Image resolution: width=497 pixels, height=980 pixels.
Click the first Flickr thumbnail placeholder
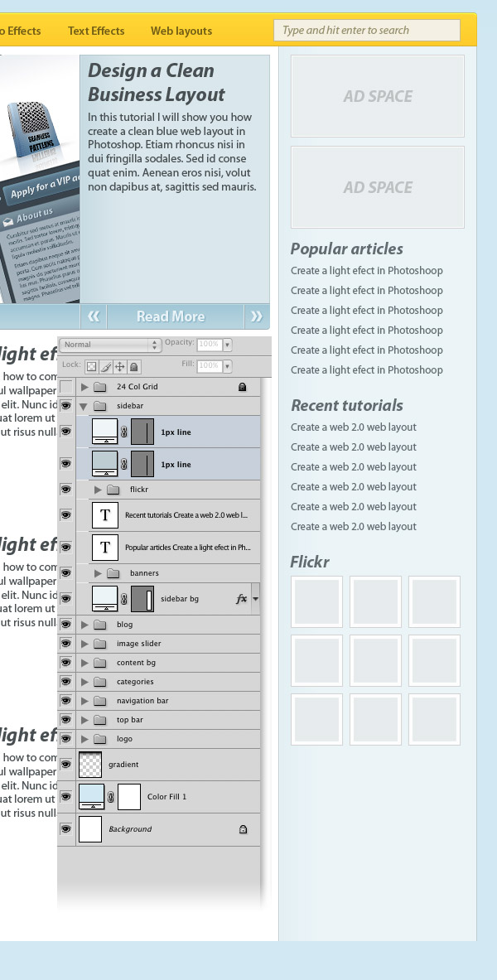[x=317, y=602]
